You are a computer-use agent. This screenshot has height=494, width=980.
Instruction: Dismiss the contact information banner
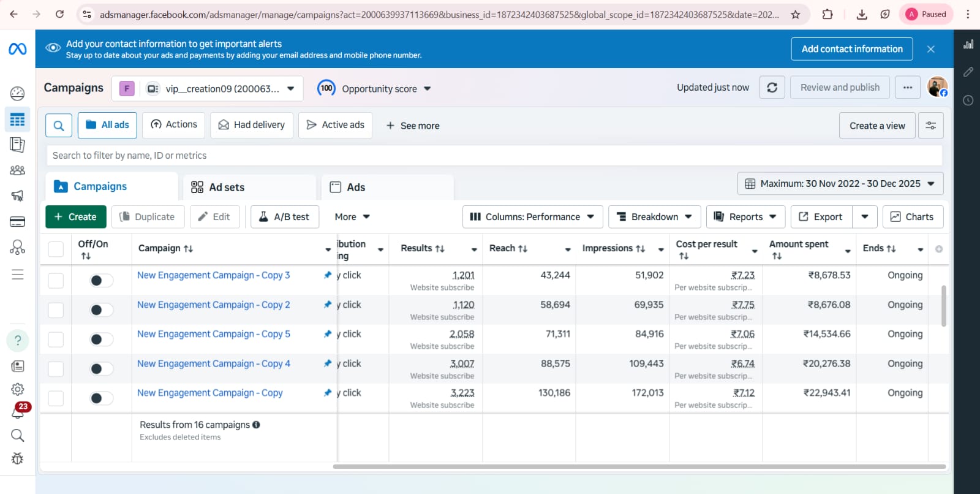coord(930,49)
